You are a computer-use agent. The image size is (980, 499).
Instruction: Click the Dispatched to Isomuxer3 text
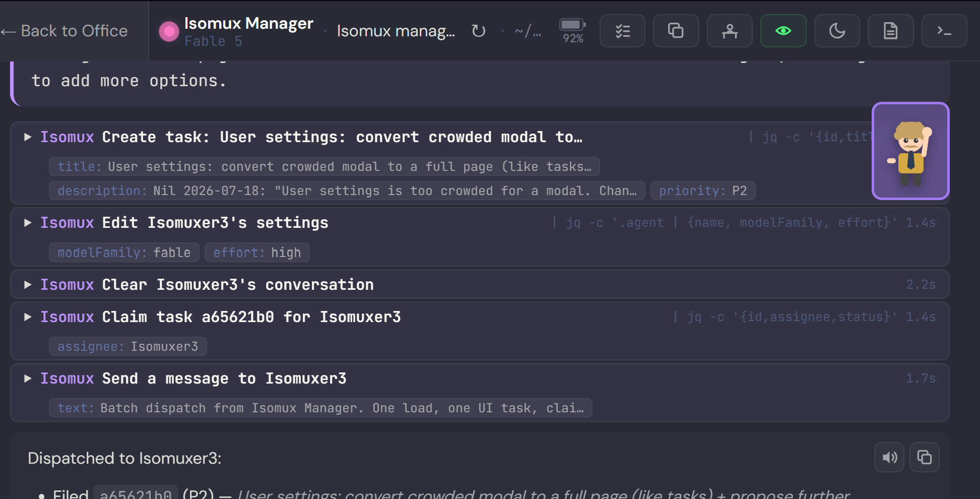(124, 458)
